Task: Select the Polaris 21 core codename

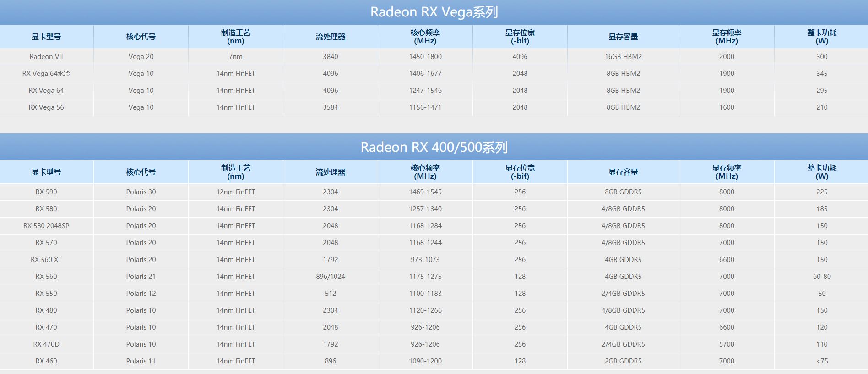Action: tap(141, 277)
